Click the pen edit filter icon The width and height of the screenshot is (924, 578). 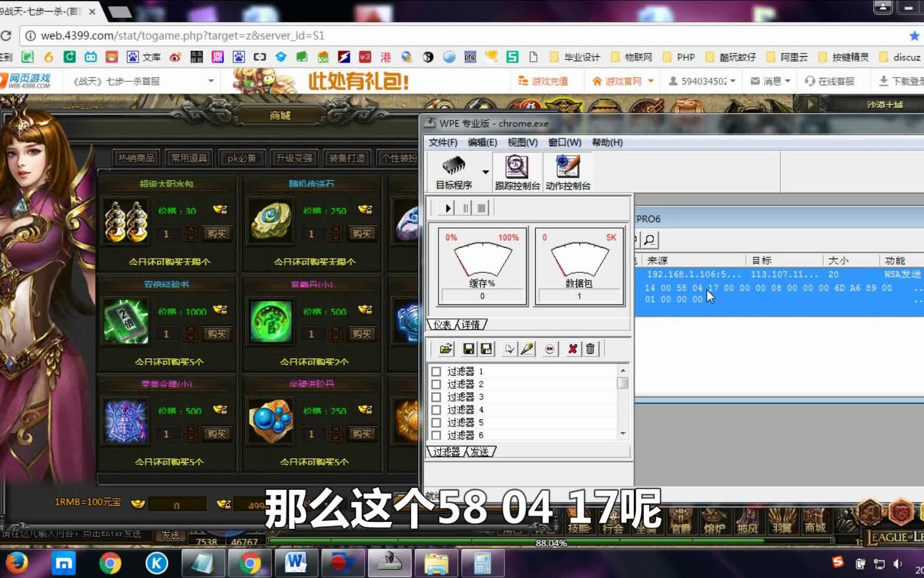tap(527, 349)
